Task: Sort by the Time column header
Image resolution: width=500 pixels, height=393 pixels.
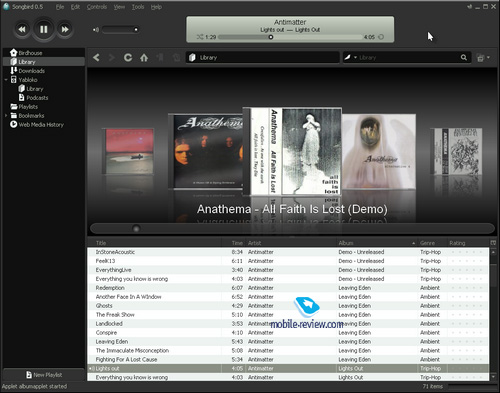Action: (x=234, y=243)
